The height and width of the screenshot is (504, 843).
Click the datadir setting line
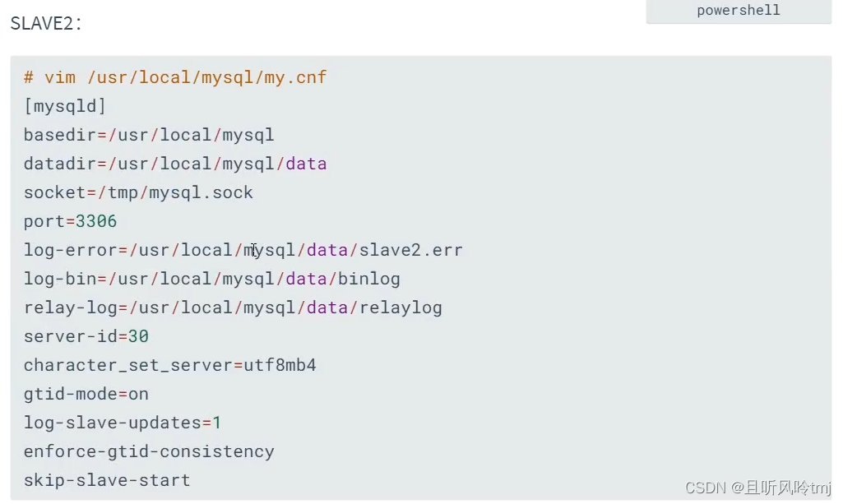click(175, 164)
